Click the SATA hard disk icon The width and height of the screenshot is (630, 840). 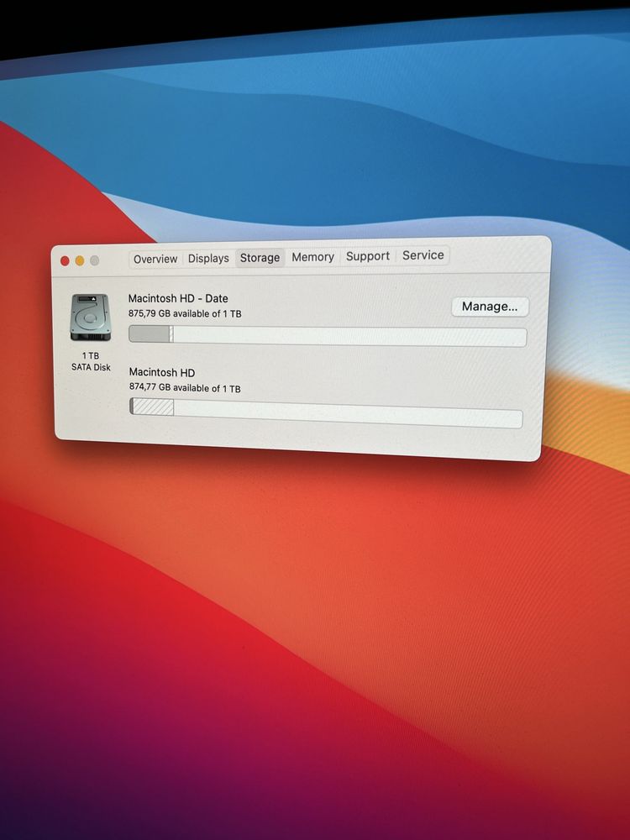coord(91,318)
